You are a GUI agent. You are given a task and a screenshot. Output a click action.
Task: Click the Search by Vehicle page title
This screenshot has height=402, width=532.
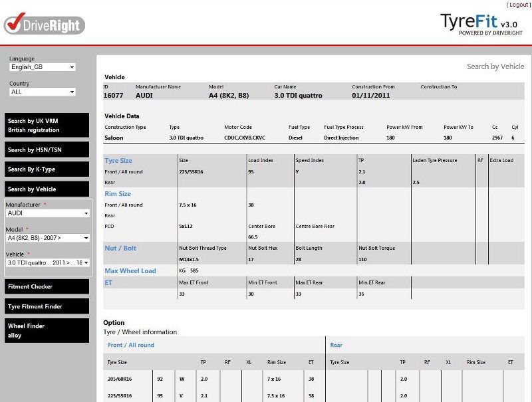pyautogui.click(x=495, y=66)
